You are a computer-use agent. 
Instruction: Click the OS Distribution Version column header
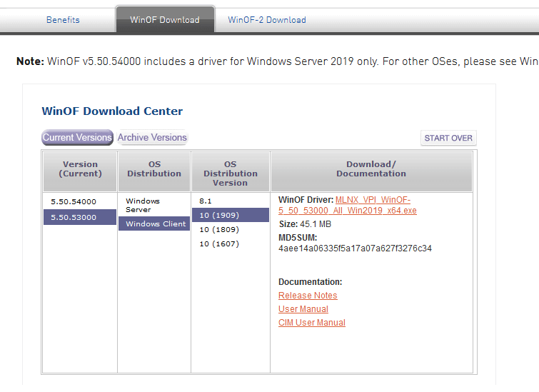231,171
